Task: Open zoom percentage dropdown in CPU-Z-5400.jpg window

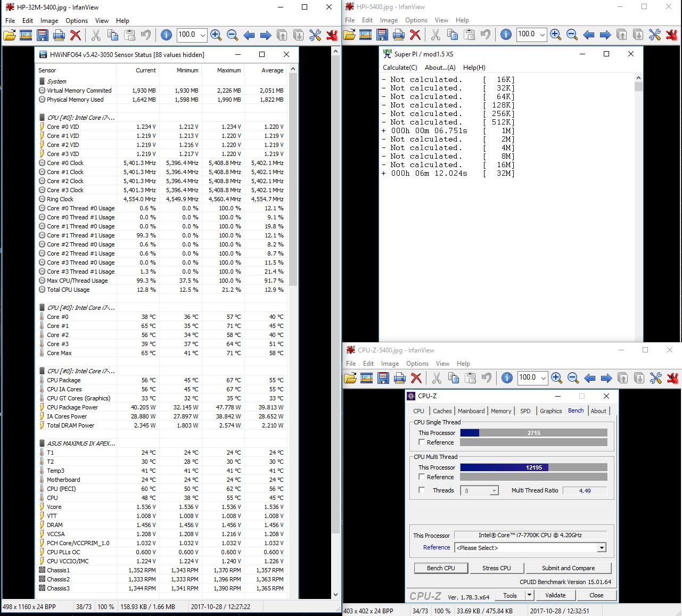Action: click(543, 378)
